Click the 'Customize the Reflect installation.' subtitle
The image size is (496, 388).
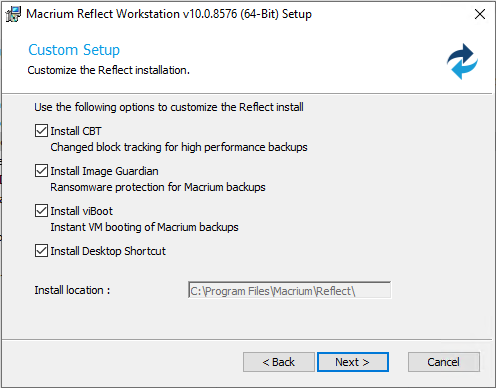tap(109, 70)
